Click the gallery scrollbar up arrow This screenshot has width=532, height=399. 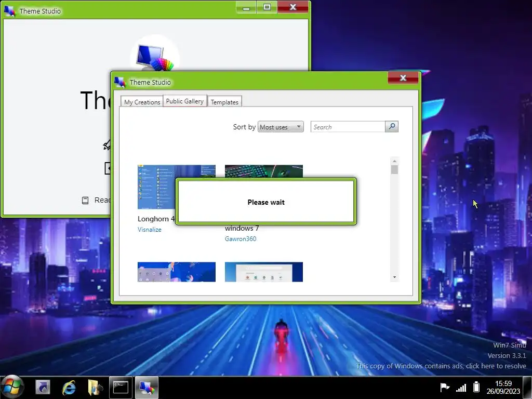coord(394,161)
